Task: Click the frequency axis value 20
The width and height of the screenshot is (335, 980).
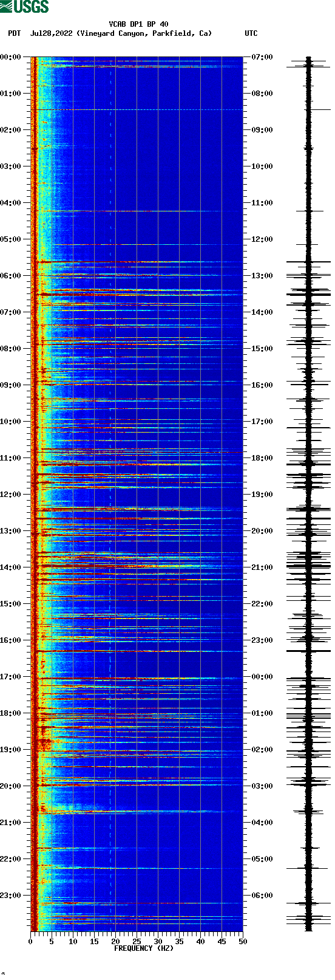Action: coord(115,942)
